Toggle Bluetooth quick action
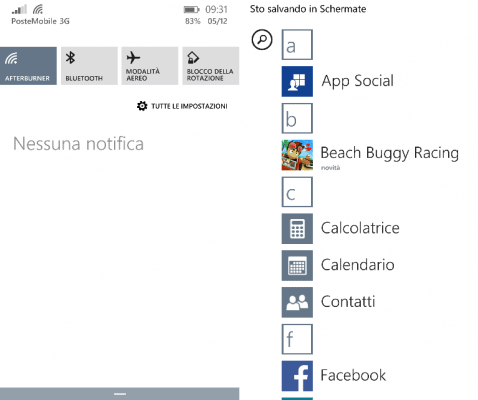Viewport: 478px width, 400px height. [89, 66]
